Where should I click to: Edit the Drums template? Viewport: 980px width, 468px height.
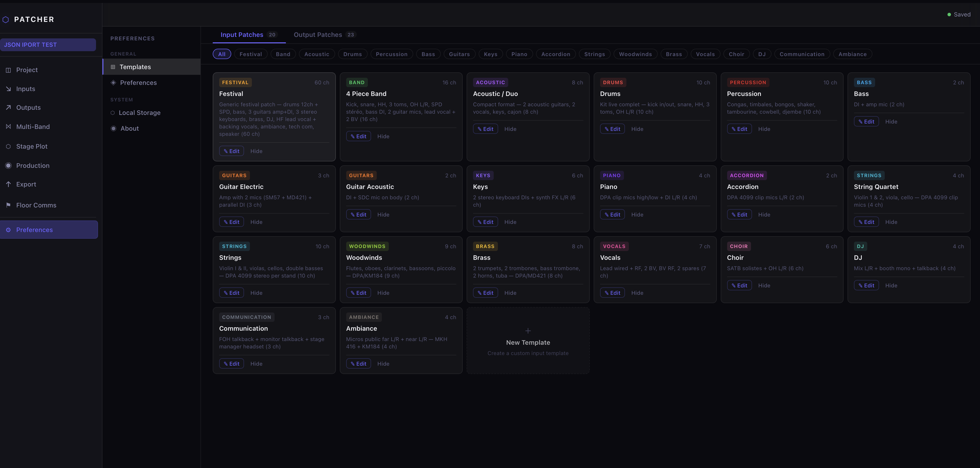613,129
